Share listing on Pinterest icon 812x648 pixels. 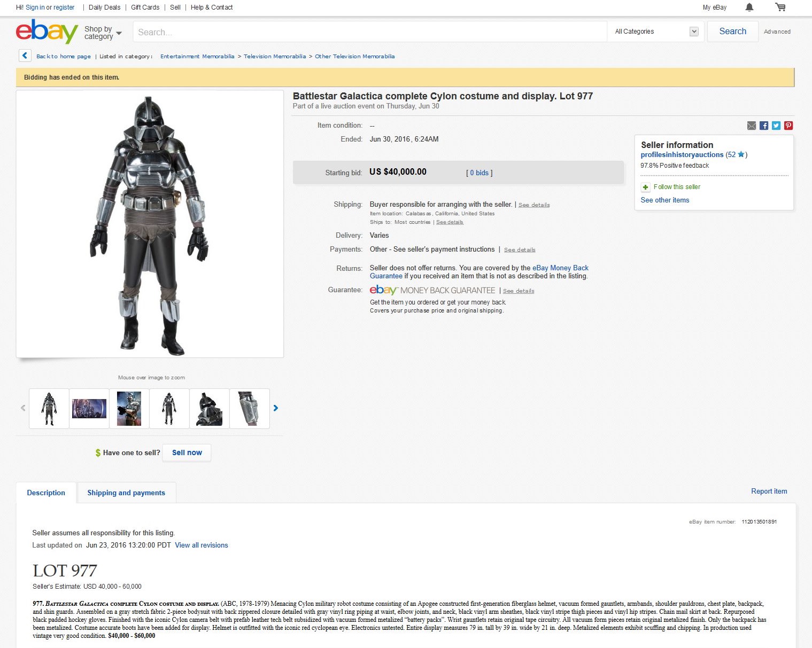pyautogui.click(x=788, y=126)
